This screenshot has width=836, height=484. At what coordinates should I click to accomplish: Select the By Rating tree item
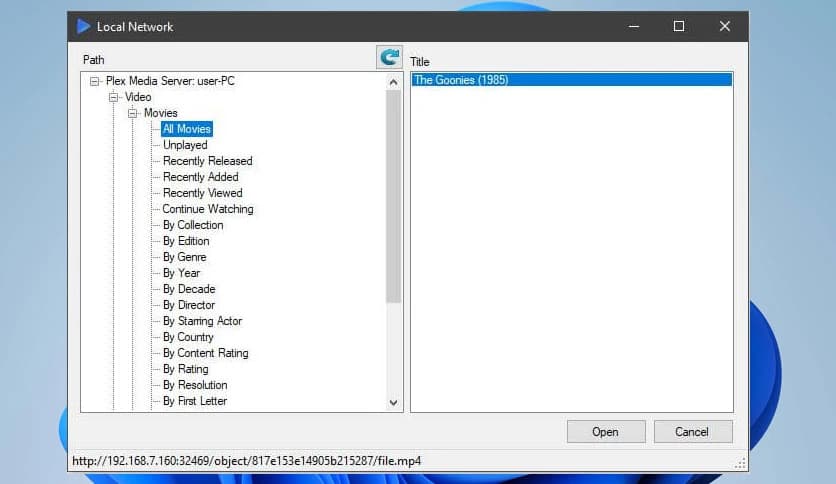186,369
